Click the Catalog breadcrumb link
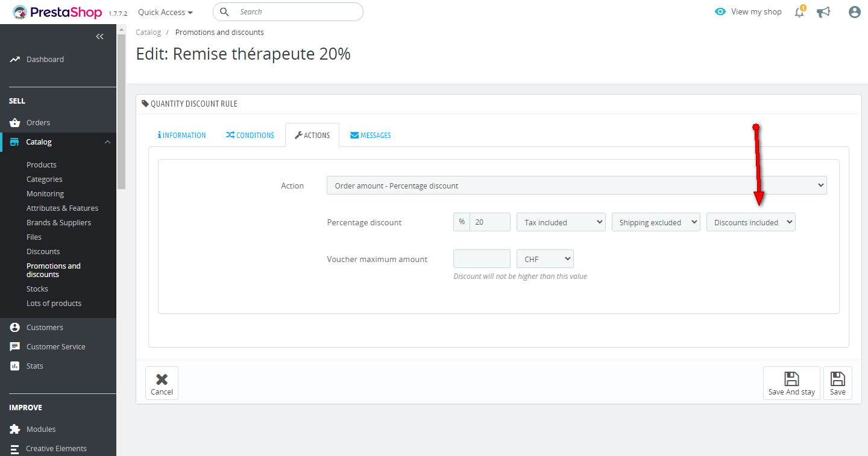868x456 pixels. 148,33
